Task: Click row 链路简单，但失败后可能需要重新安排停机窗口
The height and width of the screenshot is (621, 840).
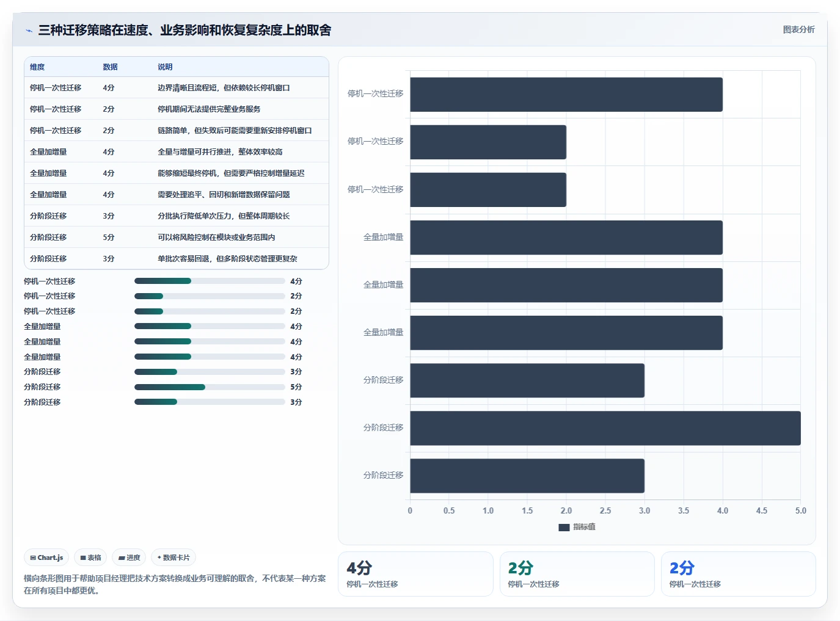Action: [177, 131]
